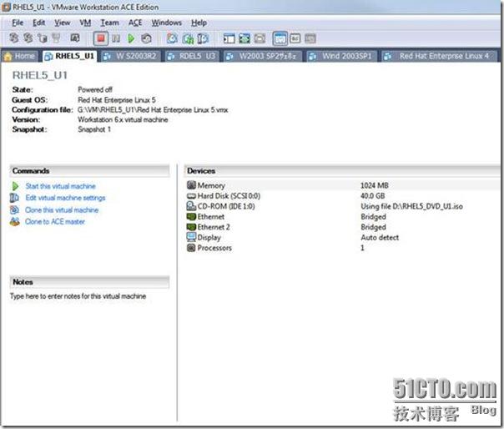Switch to the RDEL5 U3 tab
Screen dimensions: 504x429
point(192,56)
